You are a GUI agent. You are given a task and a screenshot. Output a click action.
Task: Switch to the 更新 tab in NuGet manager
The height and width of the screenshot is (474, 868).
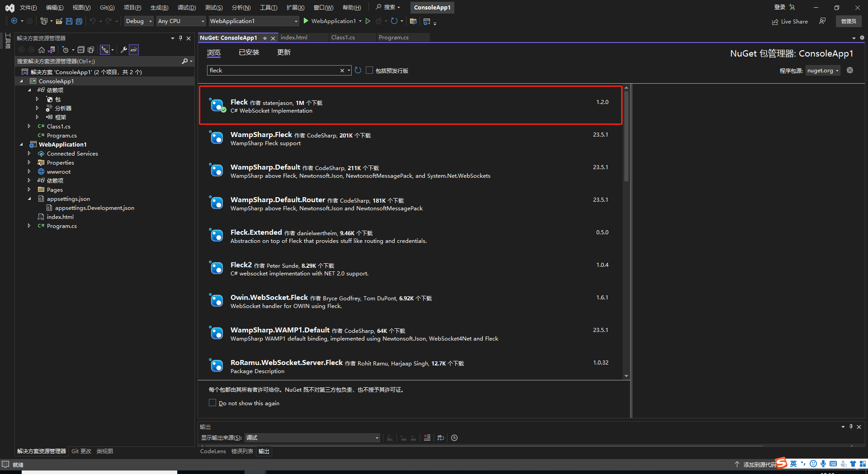(284, 52)
